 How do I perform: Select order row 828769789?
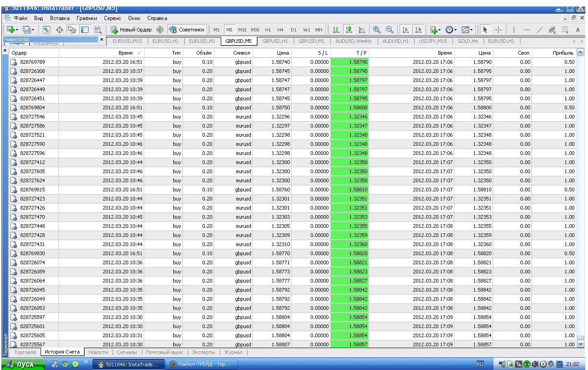292,62
